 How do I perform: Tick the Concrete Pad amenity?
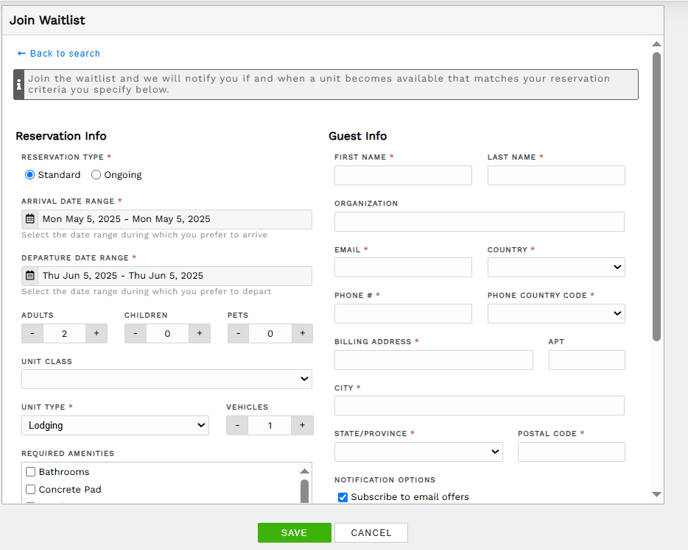(x=30, y=489)
